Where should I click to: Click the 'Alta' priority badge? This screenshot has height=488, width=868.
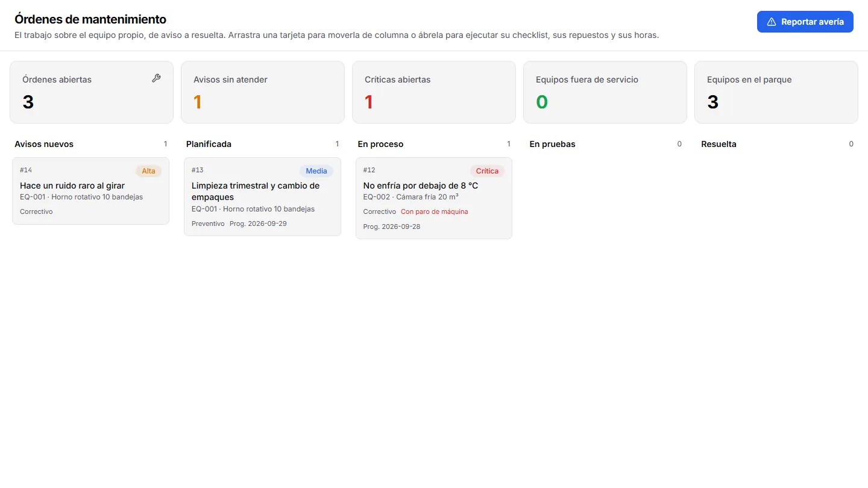coord(149,171)
